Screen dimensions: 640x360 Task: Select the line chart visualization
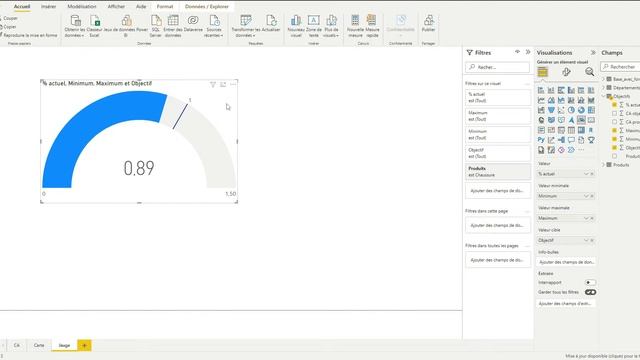pyautogui.click(x=541, y=100)
